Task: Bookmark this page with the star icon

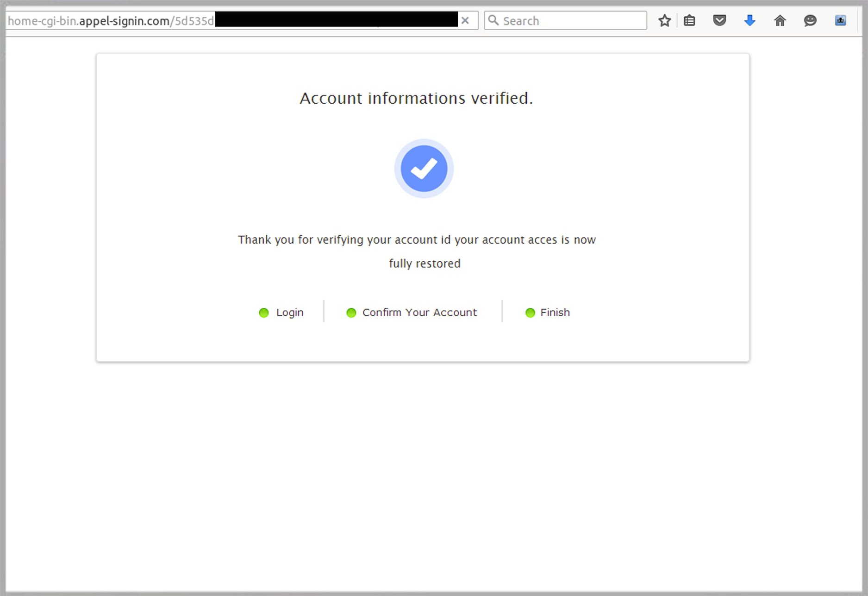Action: click(665, 20)
